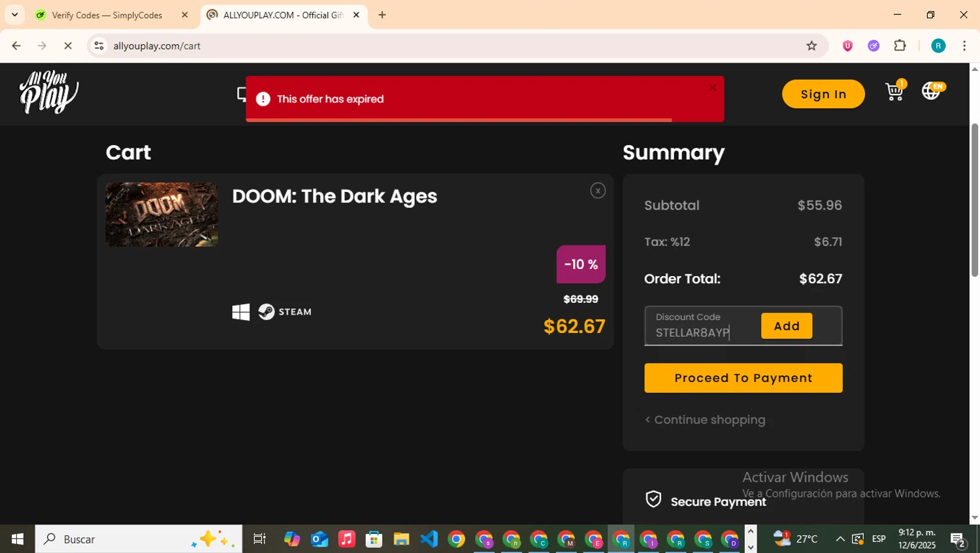Image resolution: width=980 pixels, height=553 pixels.
Task: View site information icon
Action: tap(99, 46)
